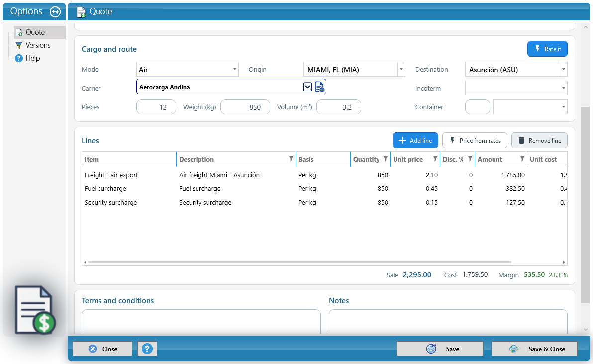Click the Item column header
Viewport: 593px width, 364px height.
(129, 159)
